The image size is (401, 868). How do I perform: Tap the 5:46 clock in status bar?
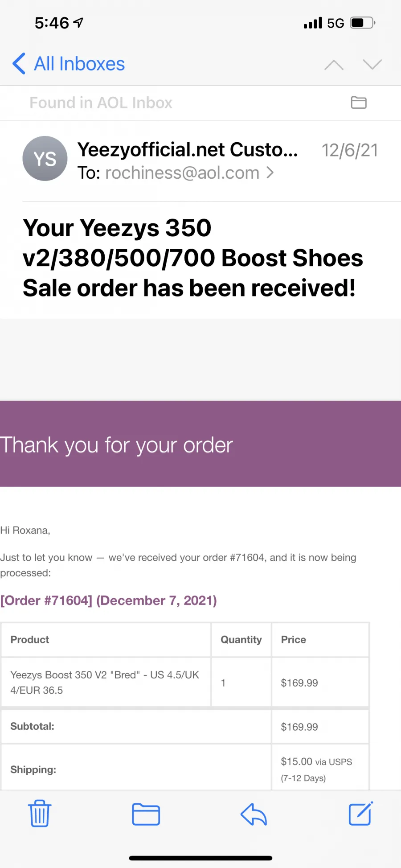click(x=52, y=23)
